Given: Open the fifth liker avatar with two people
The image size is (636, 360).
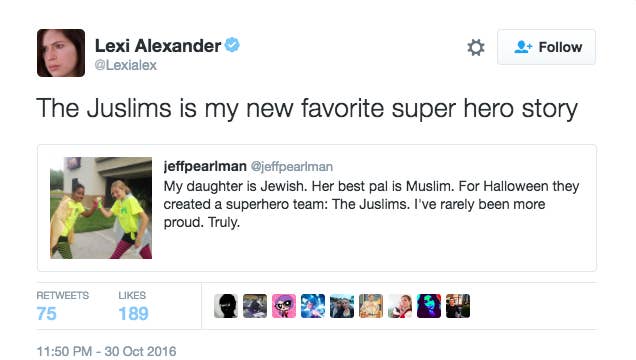Looking at the screenshot, I should 342,306.
